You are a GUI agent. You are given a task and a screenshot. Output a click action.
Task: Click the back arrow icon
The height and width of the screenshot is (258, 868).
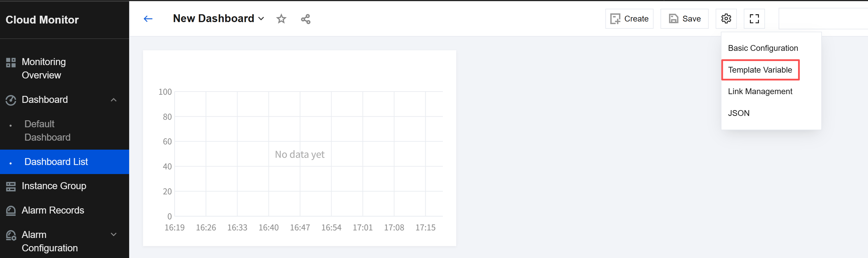(x=148, y=19)
